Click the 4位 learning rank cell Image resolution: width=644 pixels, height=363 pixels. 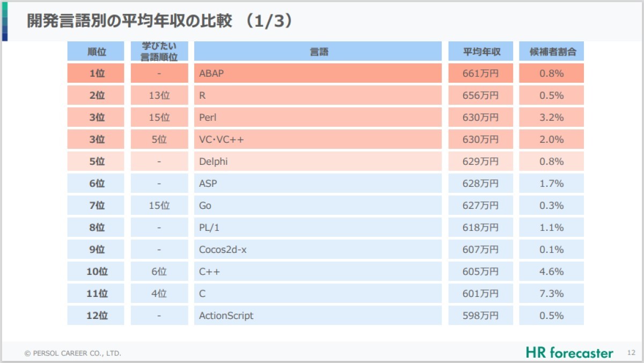159,293
